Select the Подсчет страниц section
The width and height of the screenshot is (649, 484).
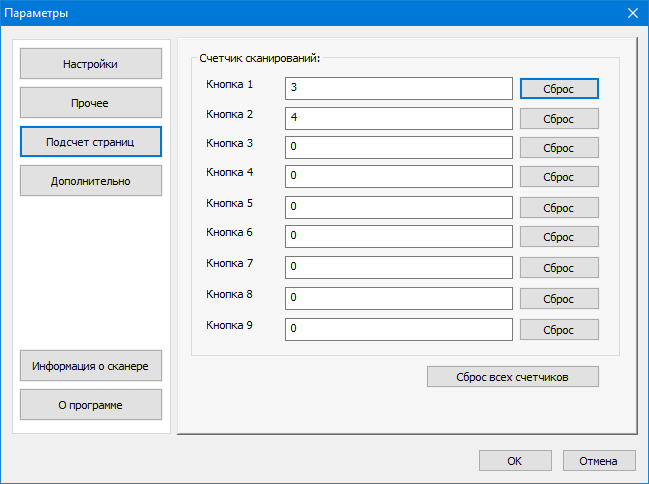[90, 142]
